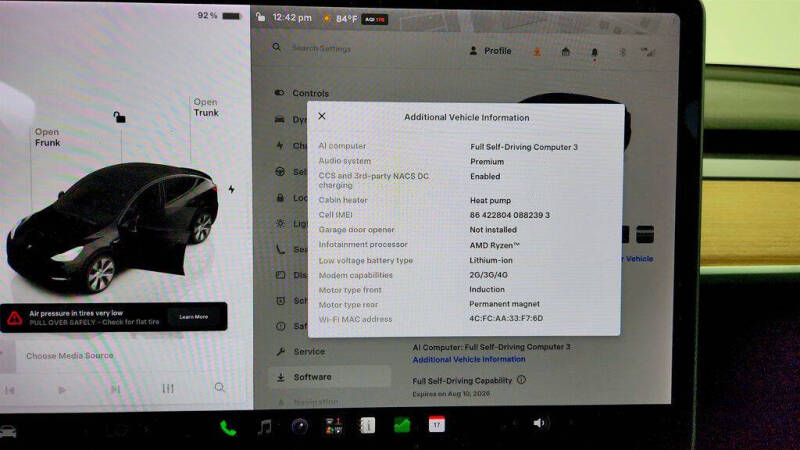Open the audio equalizer settings icon

tap(168, 388)
